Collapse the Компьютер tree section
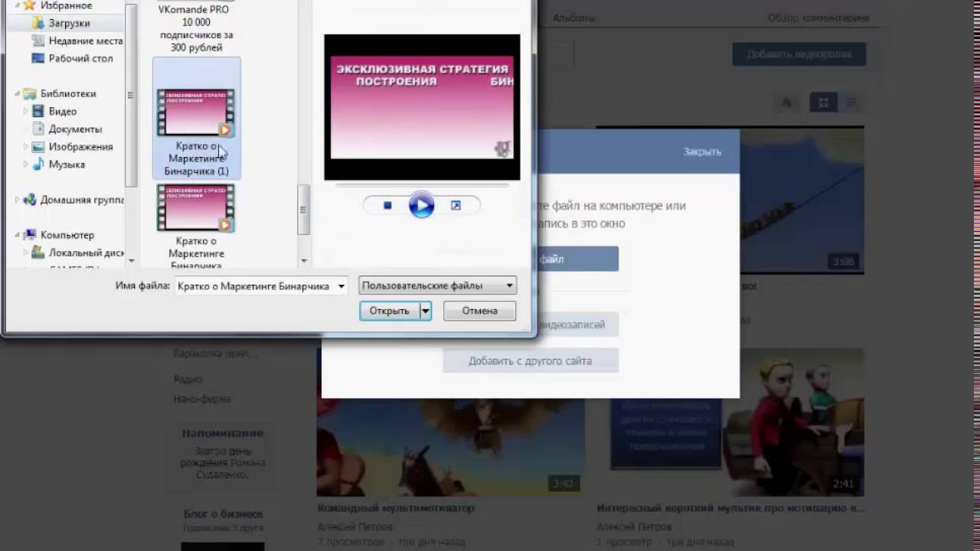Image resolution: width=980 pixels, height=551 pixels. (18, 236)
